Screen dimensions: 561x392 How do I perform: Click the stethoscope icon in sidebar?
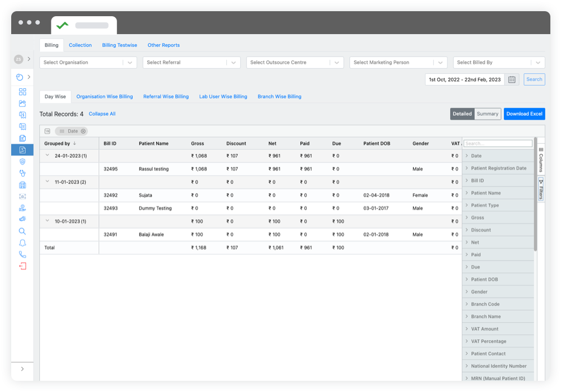point(22,173)
